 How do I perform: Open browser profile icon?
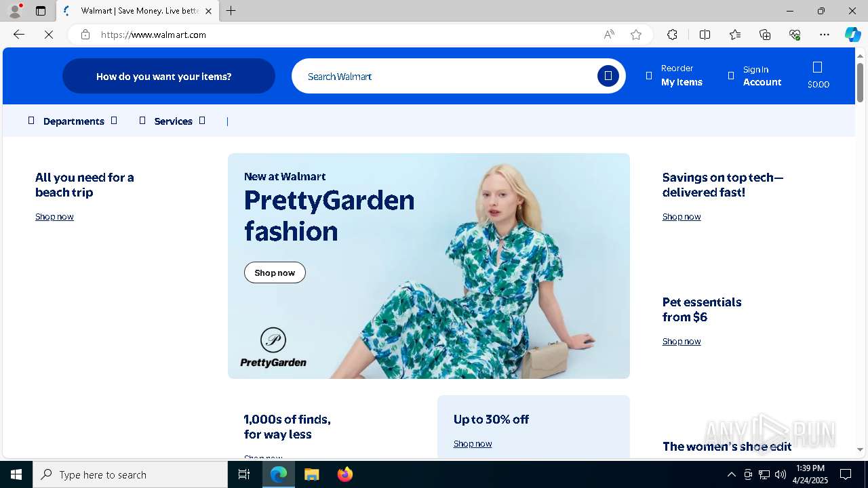pos(14,11)
